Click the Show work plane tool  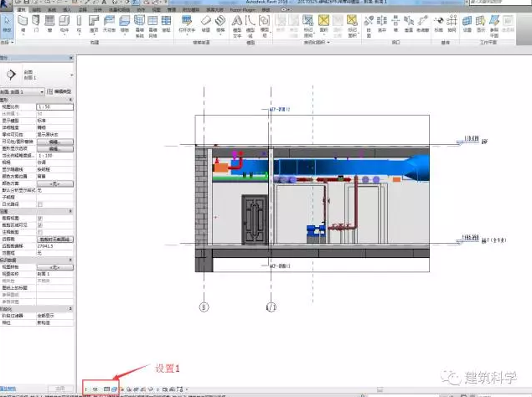click(480, 23)
